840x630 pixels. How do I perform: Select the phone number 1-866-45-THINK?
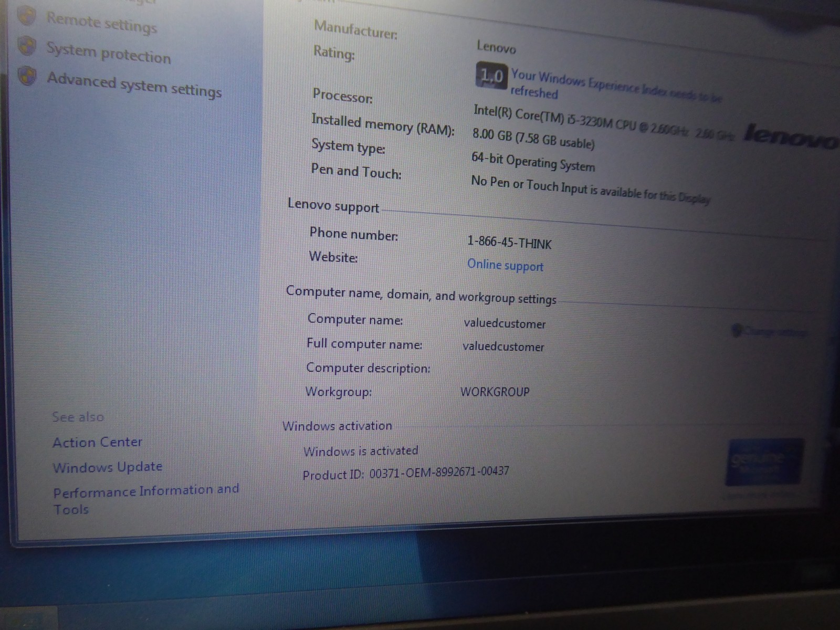(x=509, y=242)
